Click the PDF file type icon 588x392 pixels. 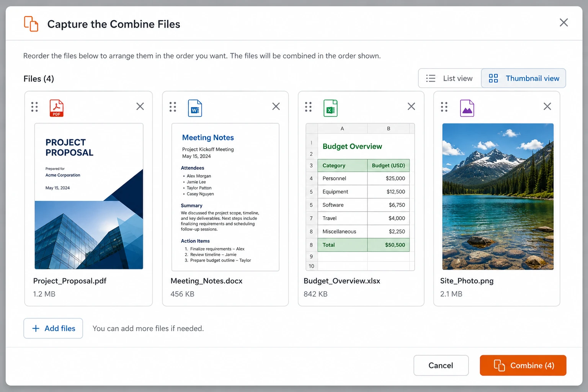click(57, 108)
